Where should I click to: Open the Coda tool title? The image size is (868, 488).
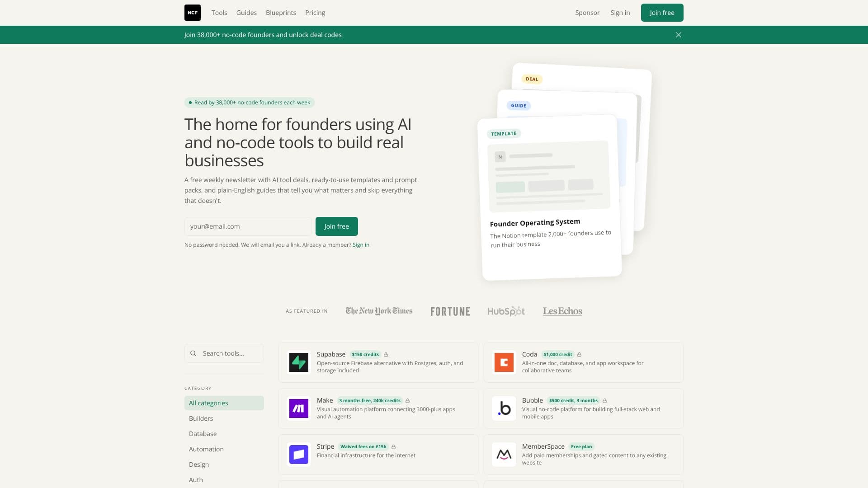(529, 354)
